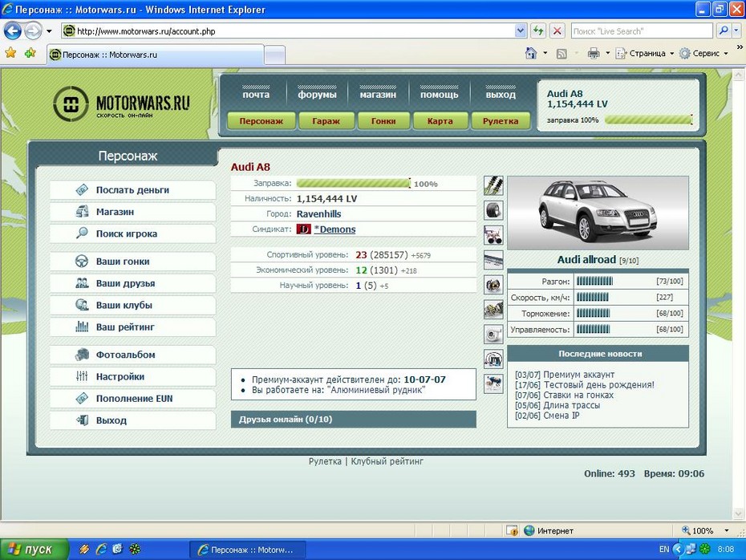Click the red X Stop loading button
The image size is (746, 560).
(557, 31)
